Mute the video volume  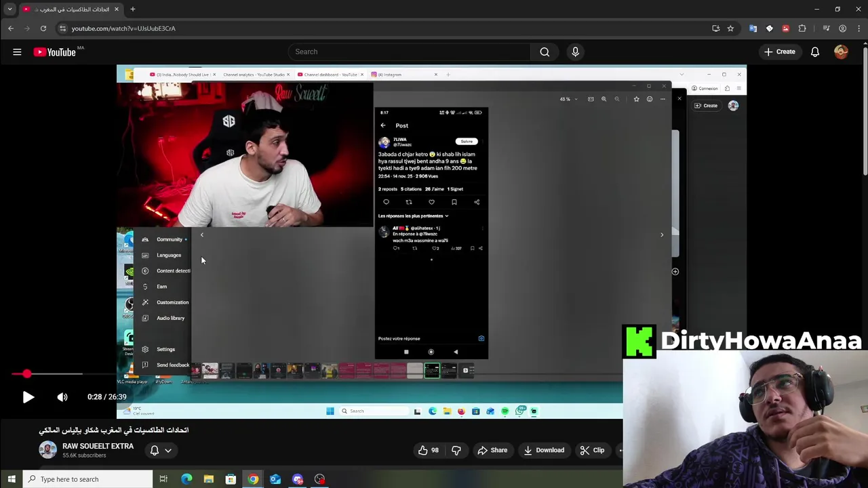tap(62, 397)
